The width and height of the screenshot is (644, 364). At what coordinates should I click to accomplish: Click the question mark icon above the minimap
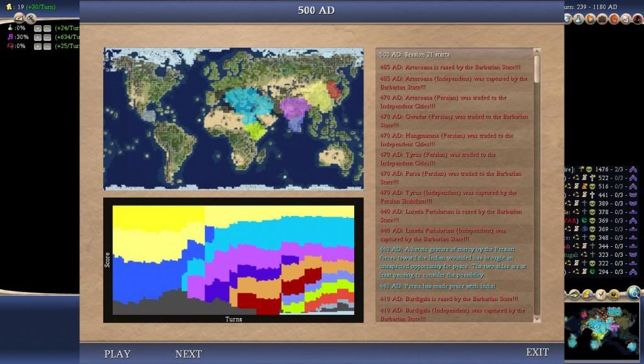point(614,295)
